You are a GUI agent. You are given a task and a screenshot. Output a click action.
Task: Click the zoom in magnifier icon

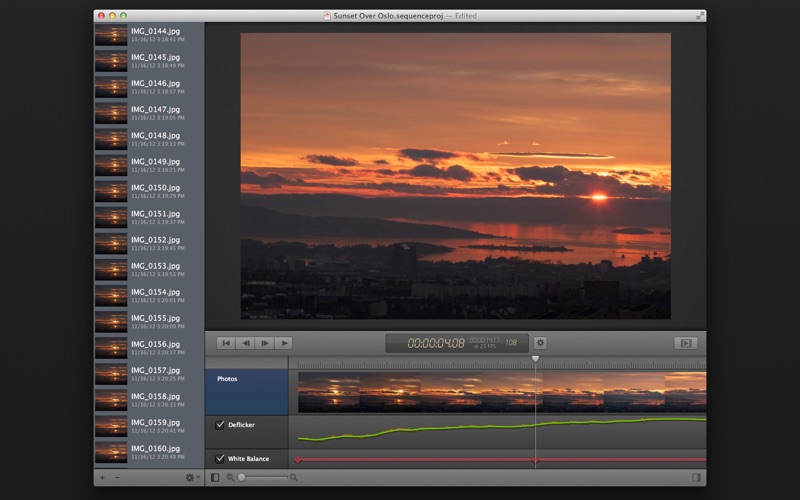coord(293,478)
